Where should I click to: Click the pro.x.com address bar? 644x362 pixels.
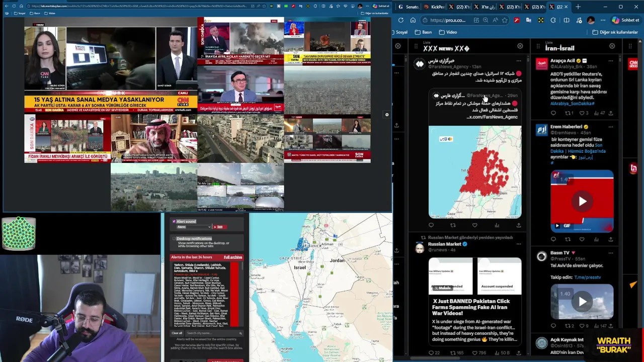pyautogui.click(x=448, y=20)
